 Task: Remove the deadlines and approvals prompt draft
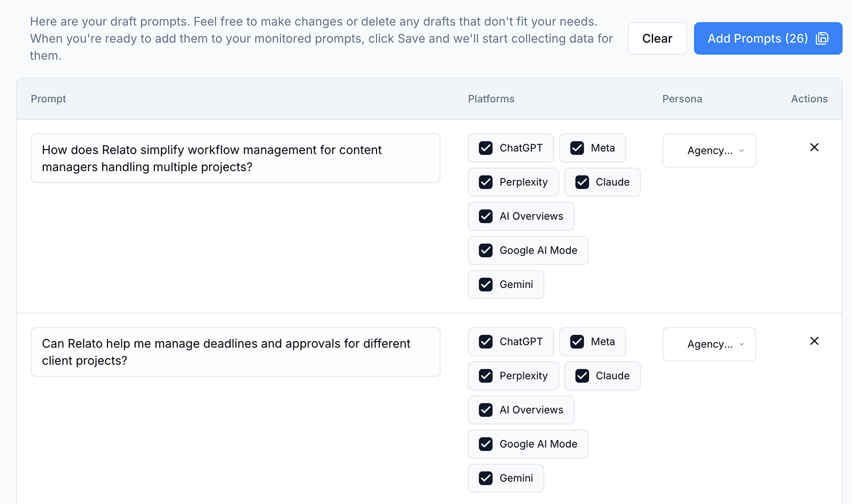[x=814, y=341]
